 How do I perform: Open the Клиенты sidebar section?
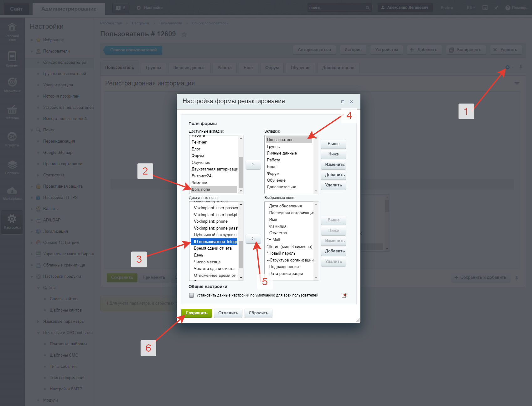12,139
